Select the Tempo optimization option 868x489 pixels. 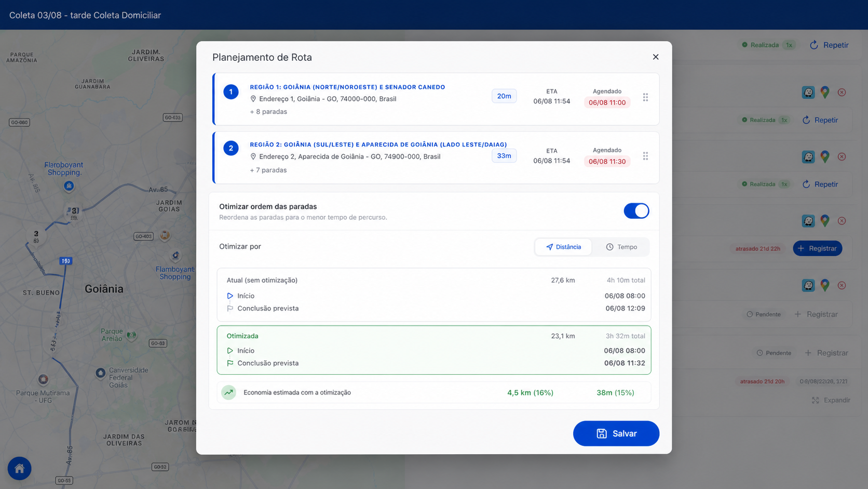tap(621, 247)
